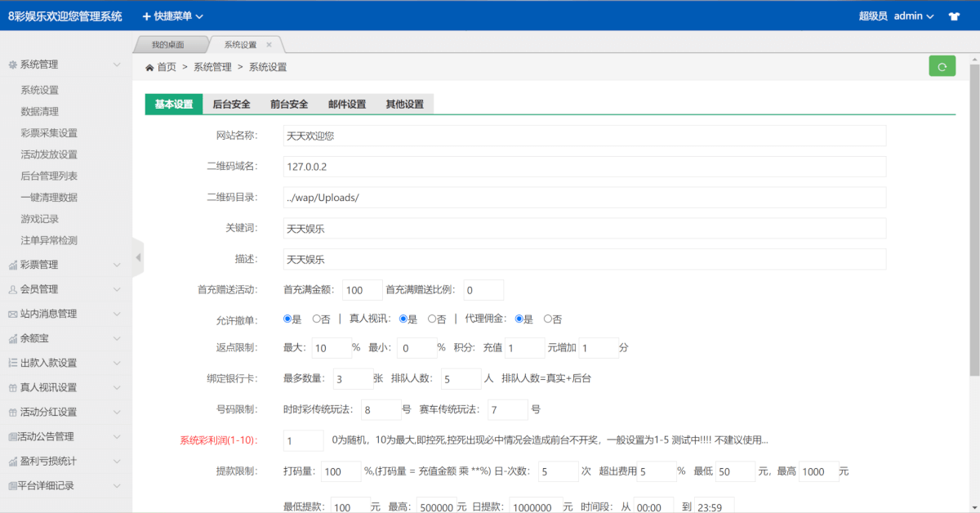
Task: Close the 系统设置 tab with x icon
Action: [x=269, y=45]
